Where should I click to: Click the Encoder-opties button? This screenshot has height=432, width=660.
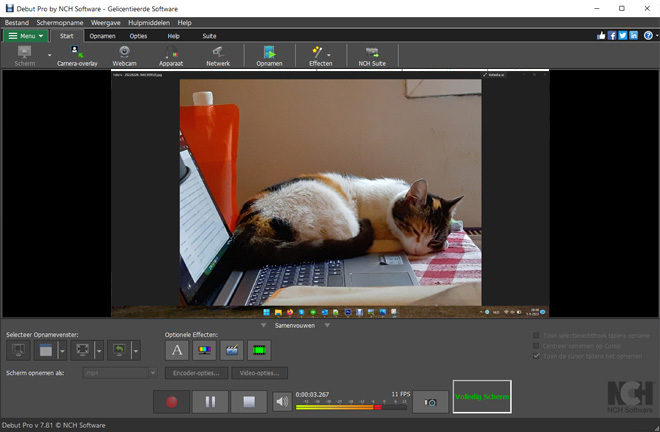click(x=197, y=373)
